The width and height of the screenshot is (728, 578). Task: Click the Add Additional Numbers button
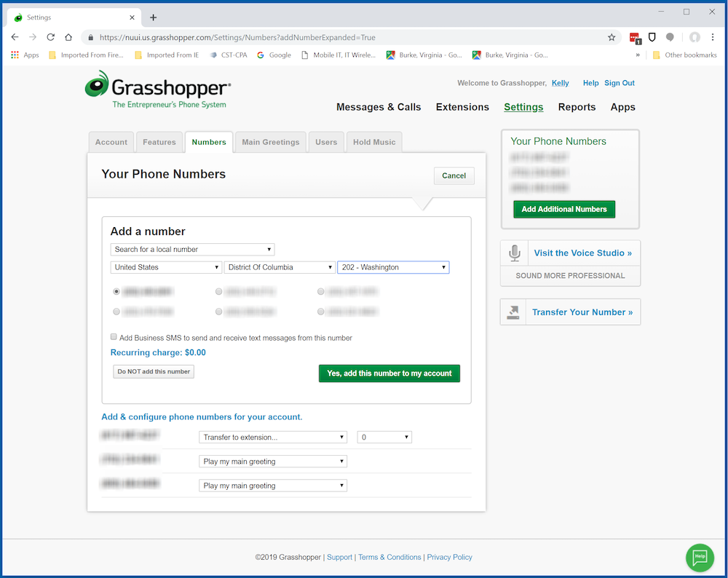[564, 209]
